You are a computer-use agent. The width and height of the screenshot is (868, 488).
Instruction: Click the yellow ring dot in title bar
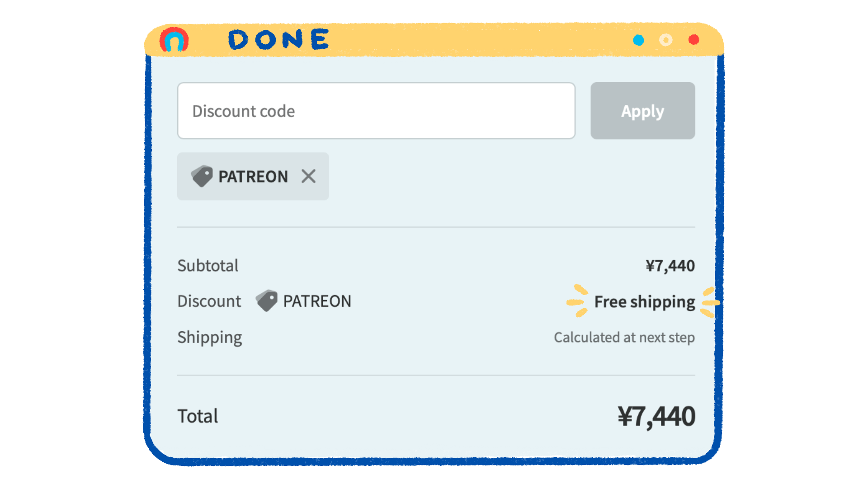[x=666, y=40]
